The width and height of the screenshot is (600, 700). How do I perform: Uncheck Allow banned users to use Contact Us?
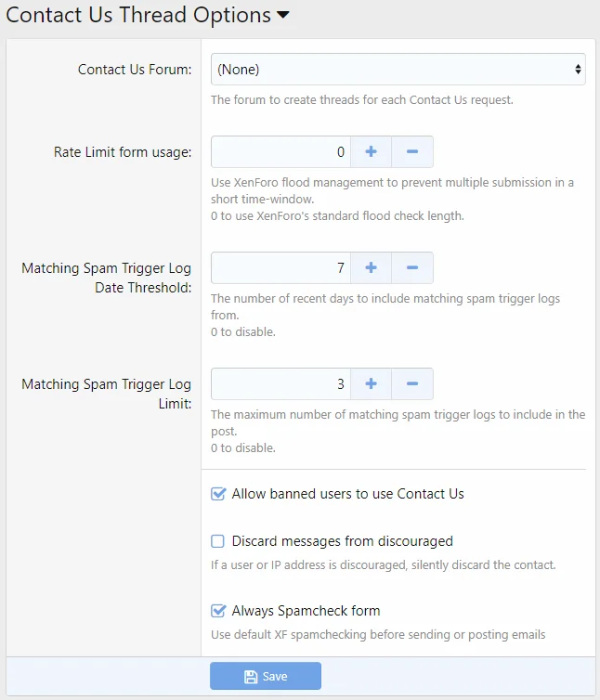(218, 495)
